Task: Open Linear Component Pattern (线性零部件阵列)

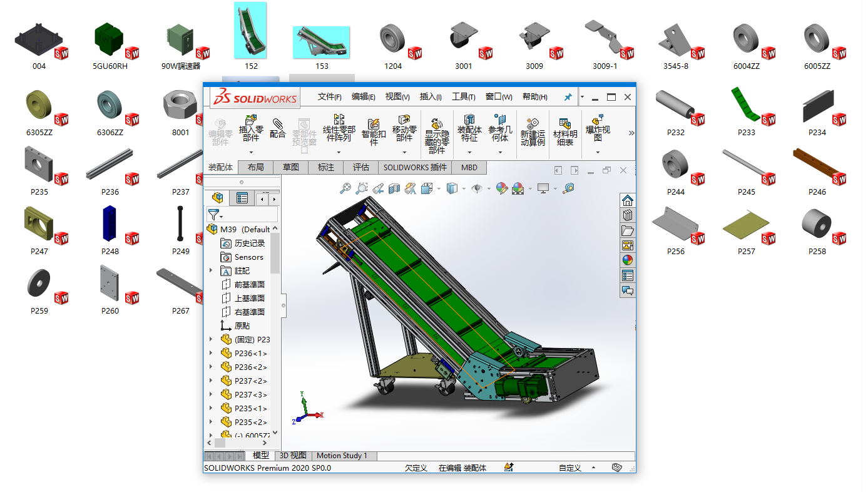Action: [339, 128]
